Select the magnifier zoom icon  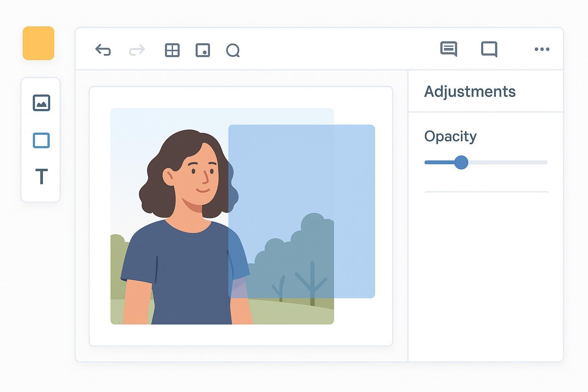point(233,50)
